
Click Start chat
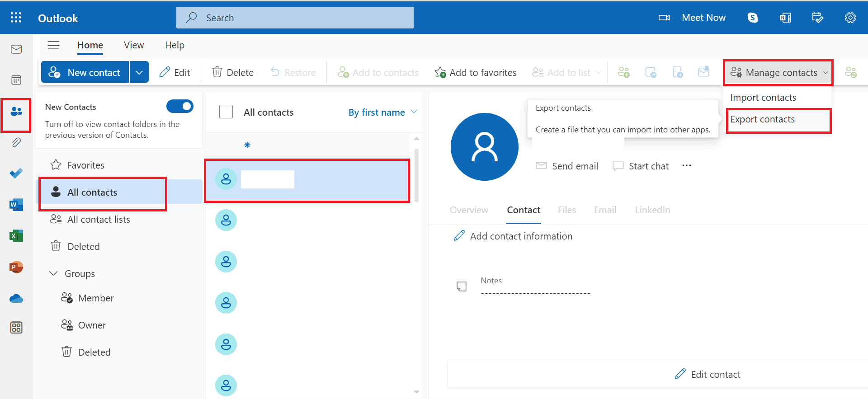point(641,166)
